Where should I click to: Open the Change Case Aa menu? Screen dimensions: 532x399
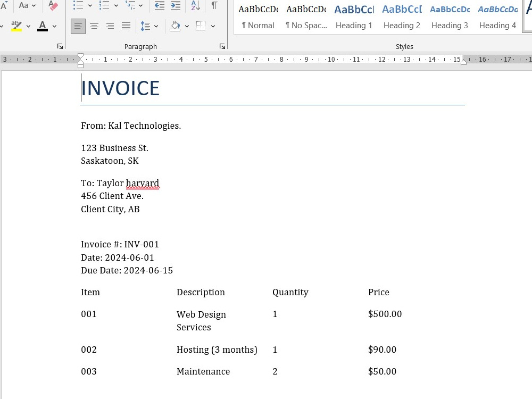(27, 5)
